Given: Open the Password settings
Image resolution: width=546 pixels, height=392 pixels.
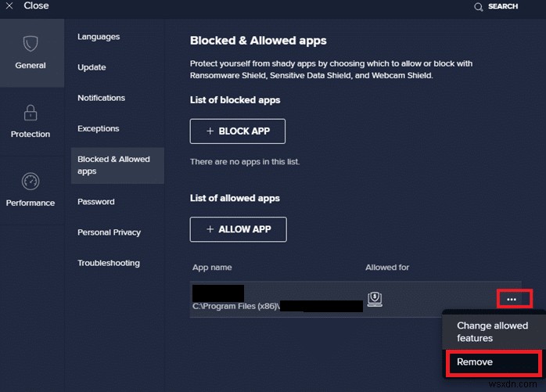Looking at the screenshot, I should pos(96,202).
